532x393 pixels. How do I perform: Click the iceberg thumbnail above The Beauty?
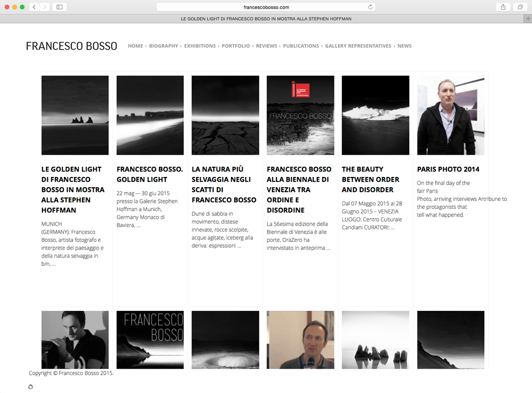(375, 115)
